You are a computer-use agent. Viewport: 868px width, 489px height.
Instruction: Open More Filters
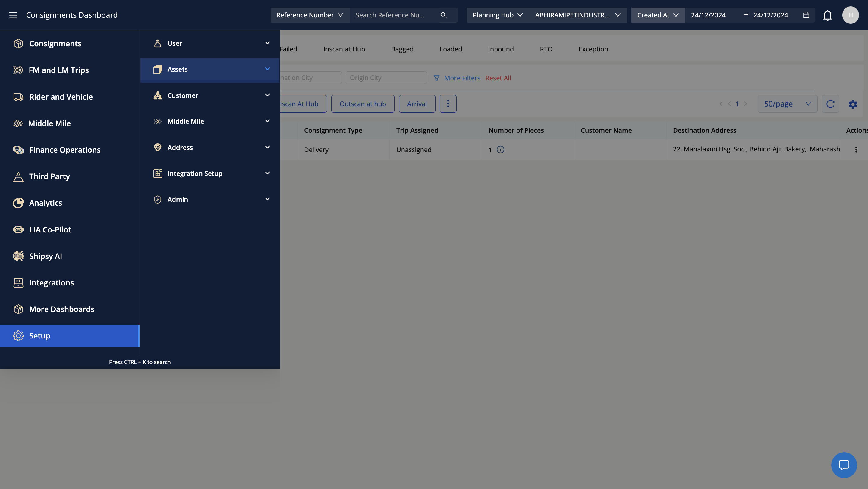(457, 78)
